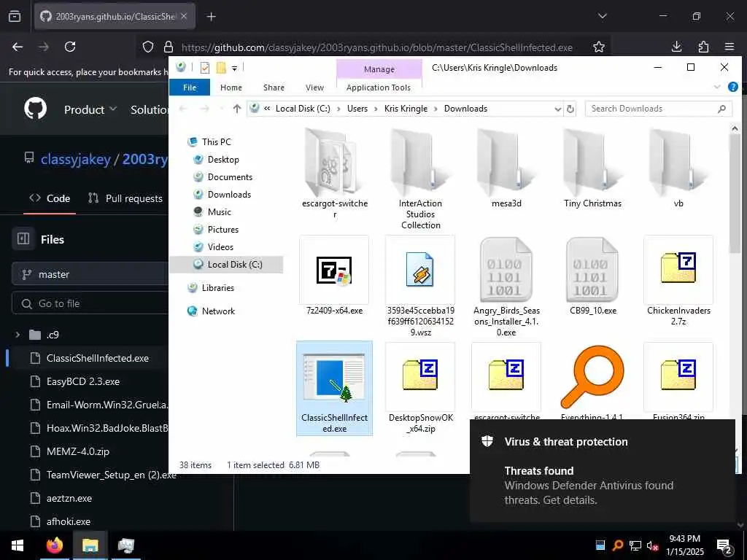Open the File ribbon tab
Screen dimensions: 747x560
(x=190, y=87)
